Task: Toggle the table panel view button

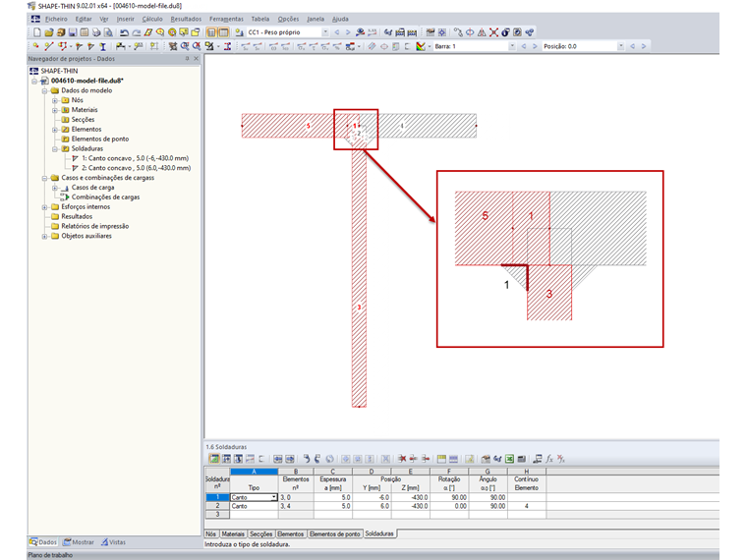Action: click(x=223, y=32)
